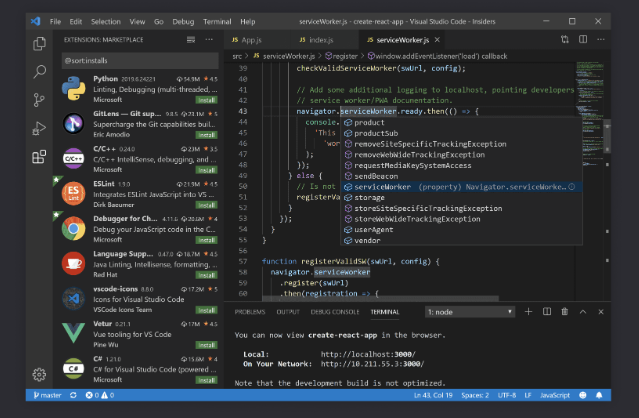
Task: Click the GitLens extension icon
Action: 73,123
